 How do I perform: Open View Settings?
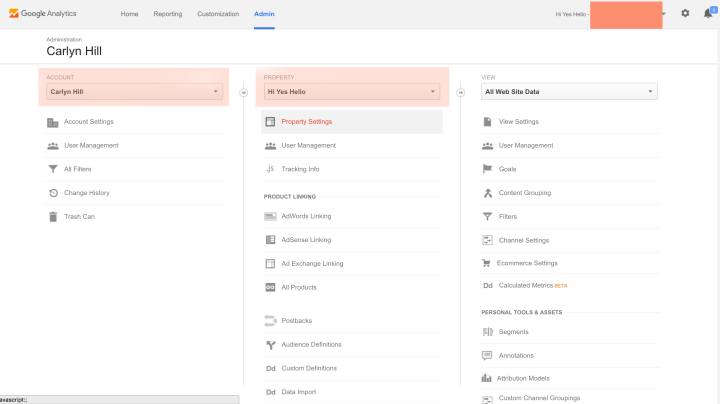pos(519,122)
